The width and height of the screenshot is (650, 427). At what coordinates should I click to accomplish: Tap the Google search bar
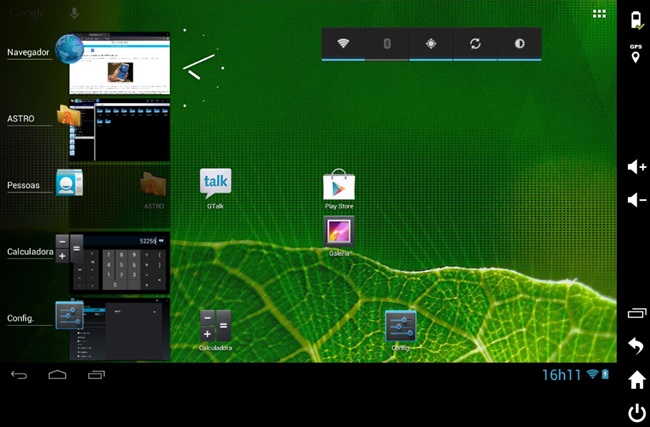click(x=27, y=13)
